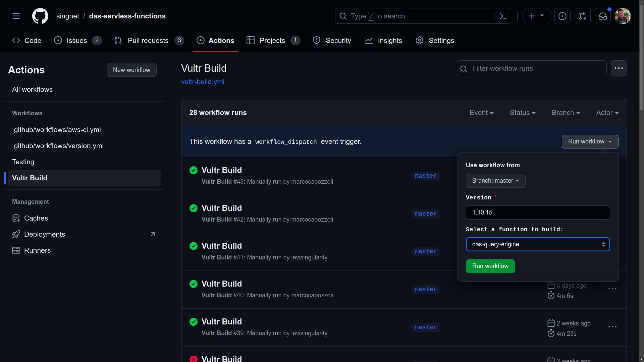Open the command palette icon

tap(503, 16)
